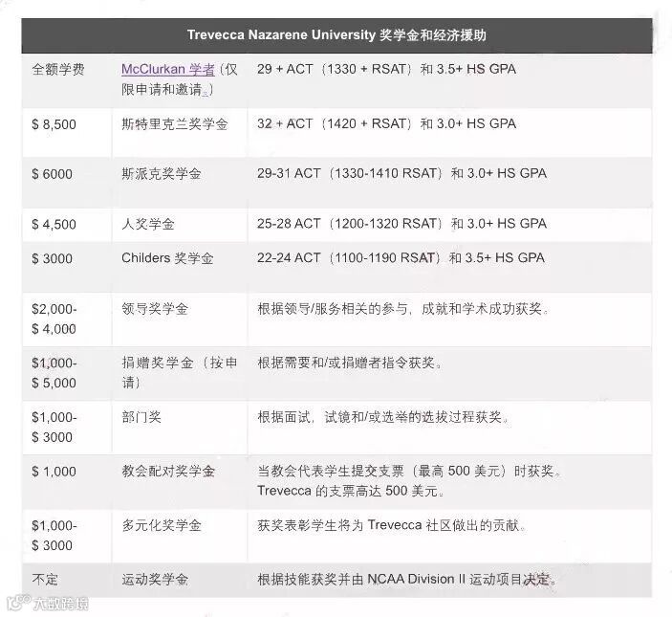672x617 pixels.
Task: Click 教会配对奖学金 scholarship name
Action: (168, 472)
